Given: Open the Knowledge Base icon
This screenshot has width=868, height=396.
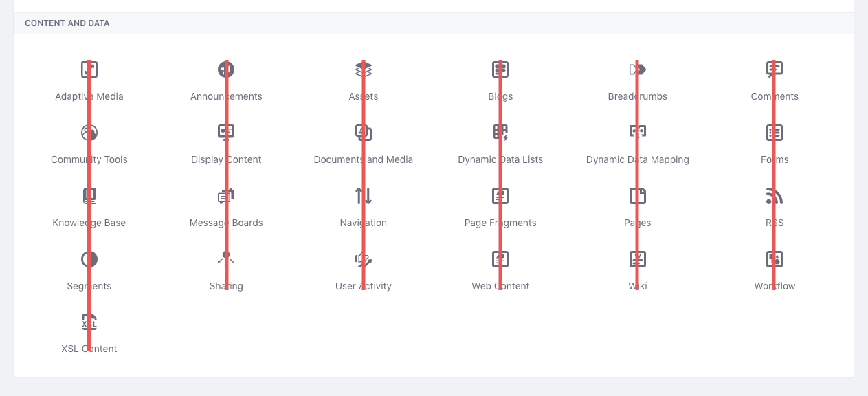Looking at the screenshot, I should coord(89,195).
